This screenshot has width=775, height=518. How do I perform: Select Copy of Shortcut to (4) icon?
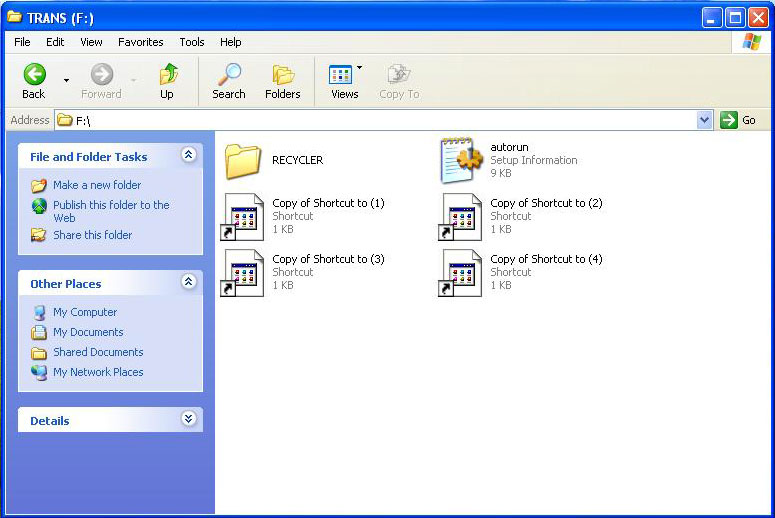click(460, 273)
